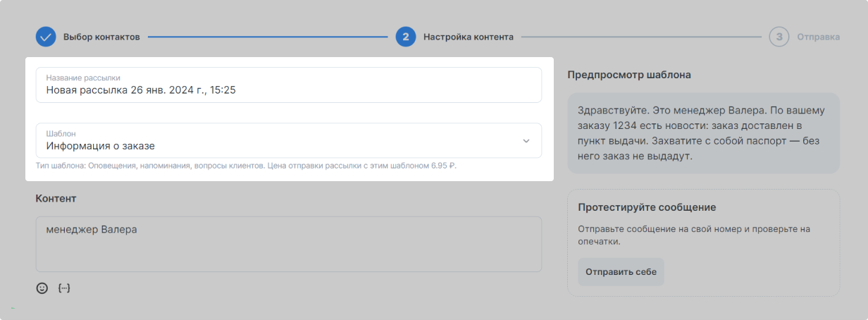
Task: Click the Предпросмотр шаблона heading
Action: coord(628,75)
